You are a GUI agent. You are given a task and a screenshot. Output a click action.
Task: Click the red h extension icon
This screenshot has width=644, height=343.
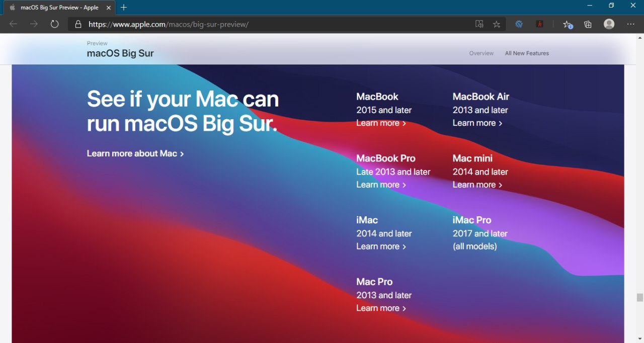(x=540, y=24)
